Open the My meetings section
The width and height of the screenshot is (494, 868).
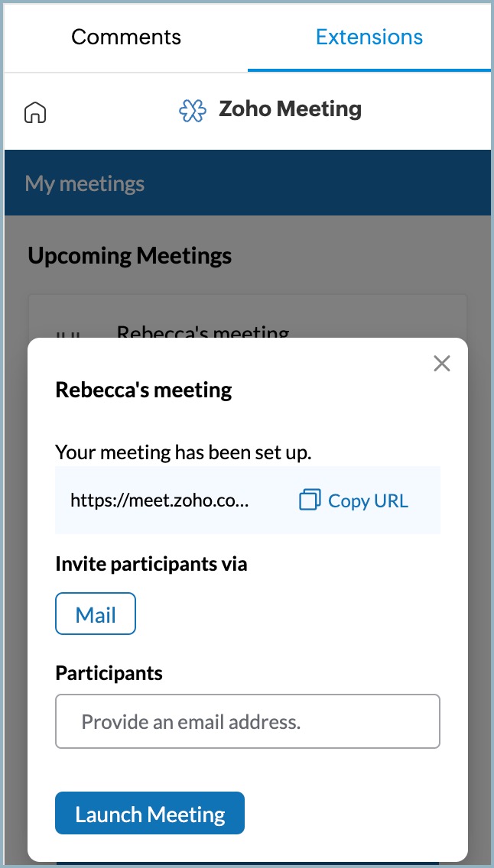pos(85,183)
